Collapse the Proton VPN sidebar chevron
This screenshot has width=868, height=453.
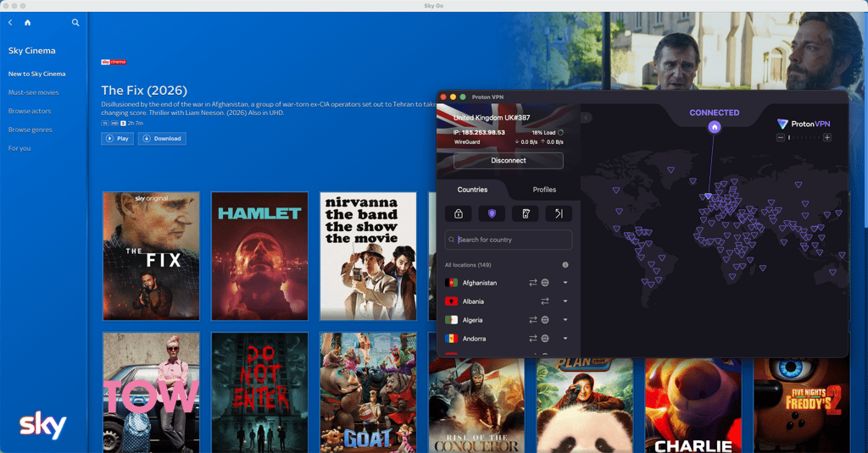(587, 118)
